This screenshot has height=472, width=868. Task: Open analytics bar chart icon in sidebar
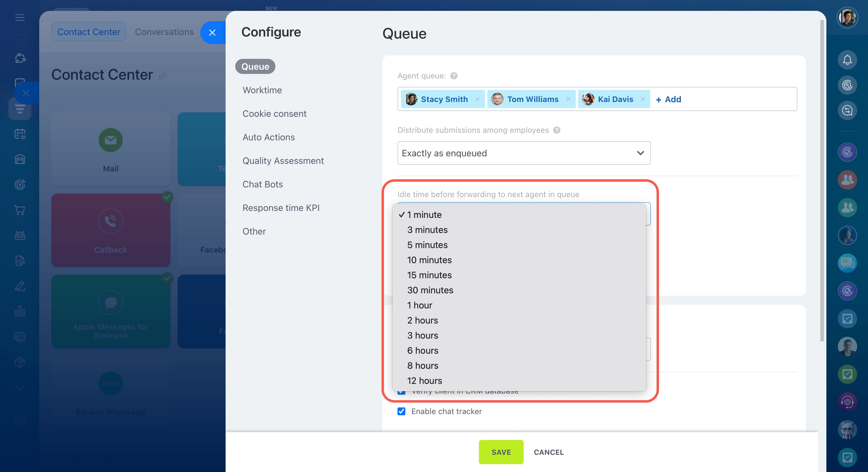point(20,311)
